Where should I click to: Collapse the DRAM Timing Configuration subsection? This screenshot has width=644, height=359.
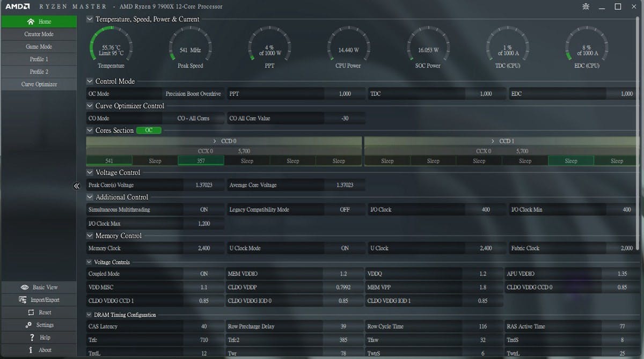[89, 315]
